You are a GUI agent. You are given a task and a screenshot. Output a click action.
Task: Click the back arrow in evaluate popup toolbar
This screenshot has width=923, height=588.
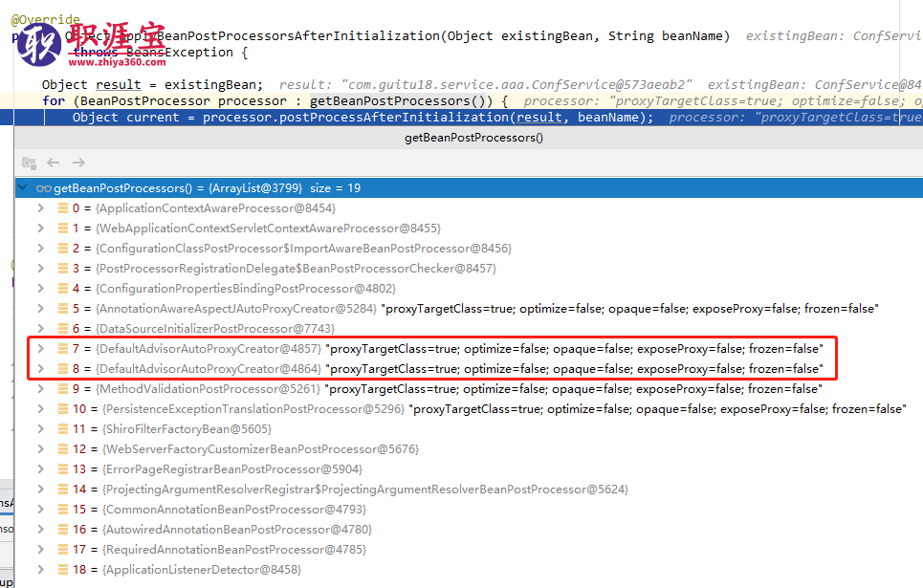[53, 162]
